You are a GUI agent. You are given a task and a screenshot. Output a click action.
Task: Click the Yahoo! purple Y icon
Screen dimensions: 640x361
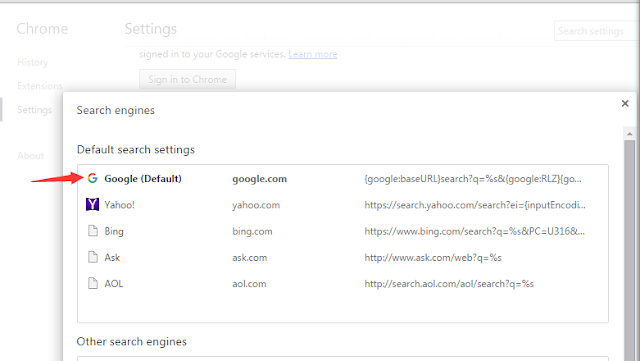click(93, 204)
